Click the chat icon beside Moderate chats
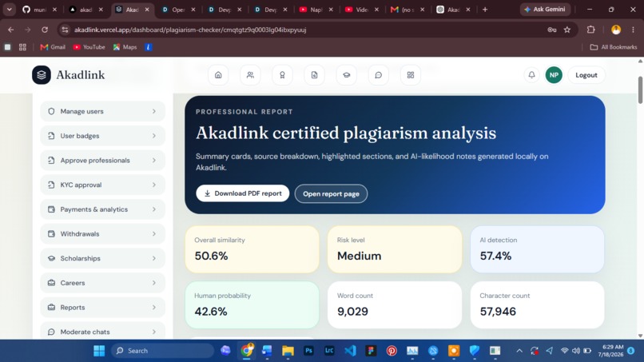The height and width of the screenshot is (362, 644). point(51,332)
